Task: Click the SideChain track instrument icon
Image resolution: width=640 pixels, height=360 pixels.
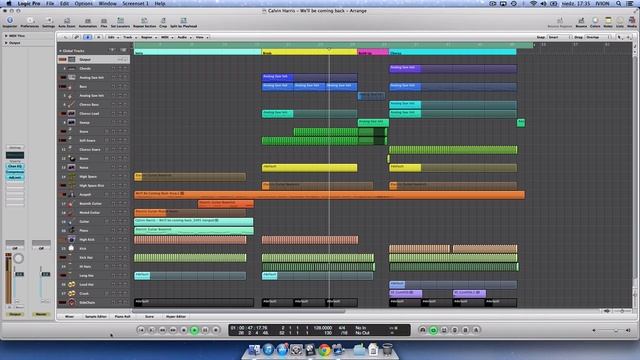Action: [71, 302]
